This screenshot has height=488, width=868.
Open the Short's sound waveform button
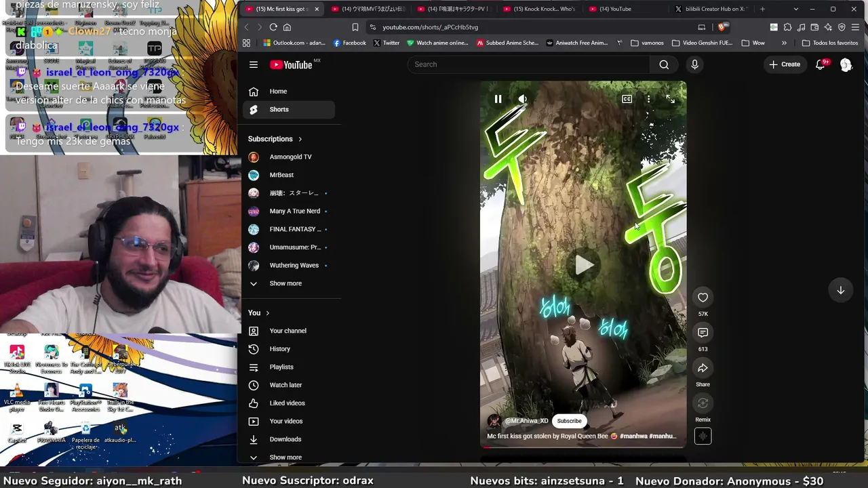[x=703, y=436]
